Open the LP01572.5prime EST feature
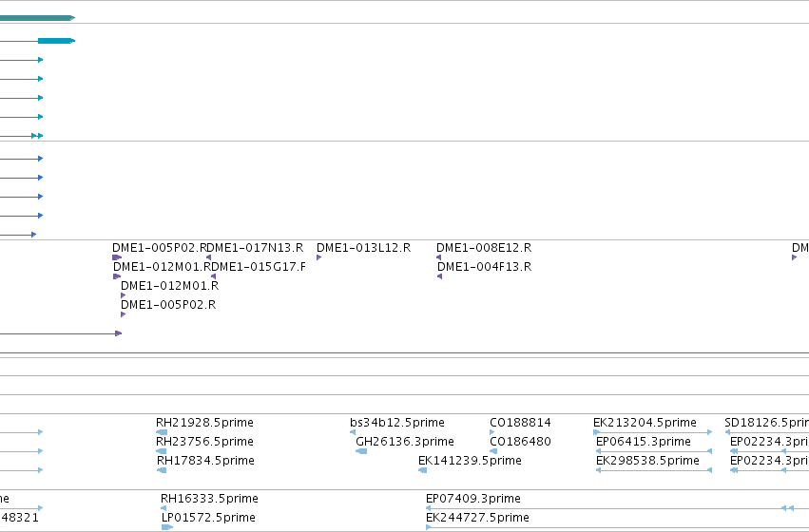 tap(208, 518)
